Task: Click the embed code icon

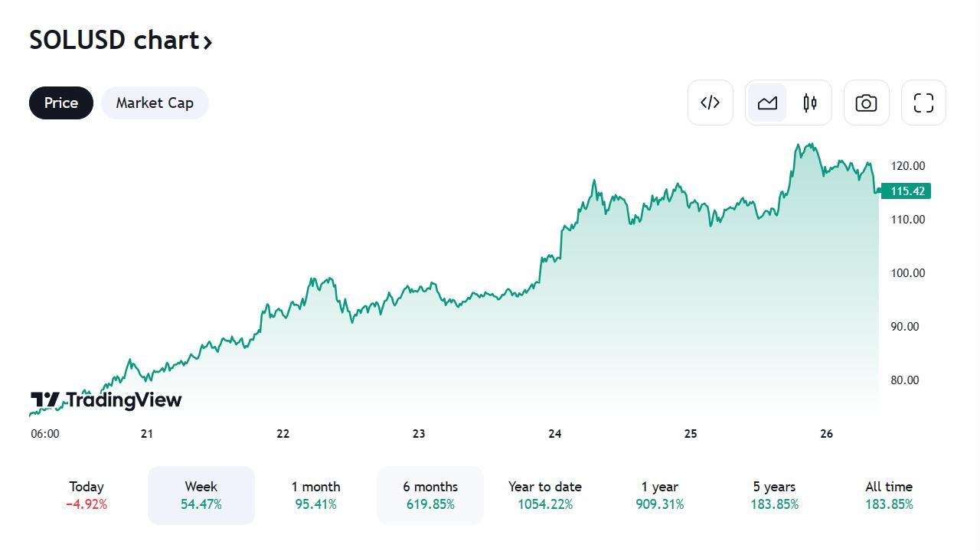Action: 710,103
